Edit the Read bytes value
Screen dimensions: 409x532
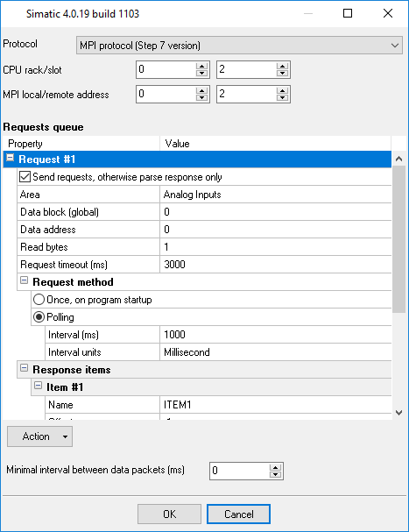click(275, 247)
